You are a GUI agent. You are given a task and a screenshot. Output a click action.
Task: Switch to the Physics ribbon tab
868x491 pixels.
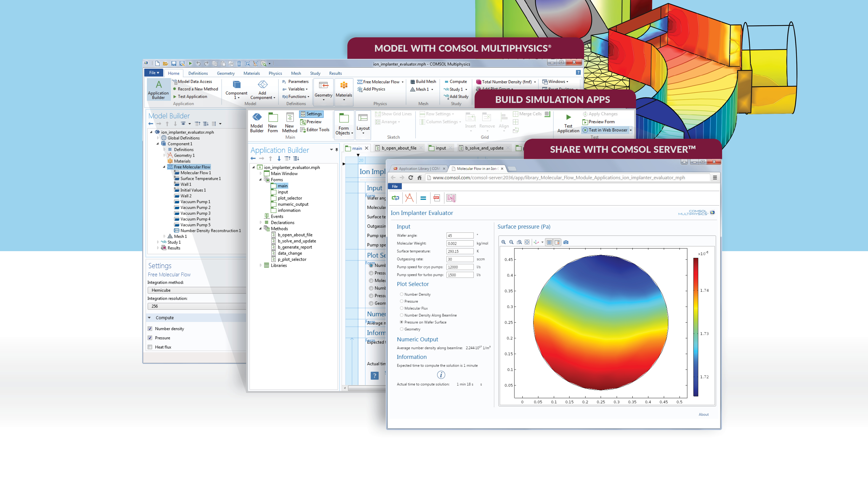(275, 73)
